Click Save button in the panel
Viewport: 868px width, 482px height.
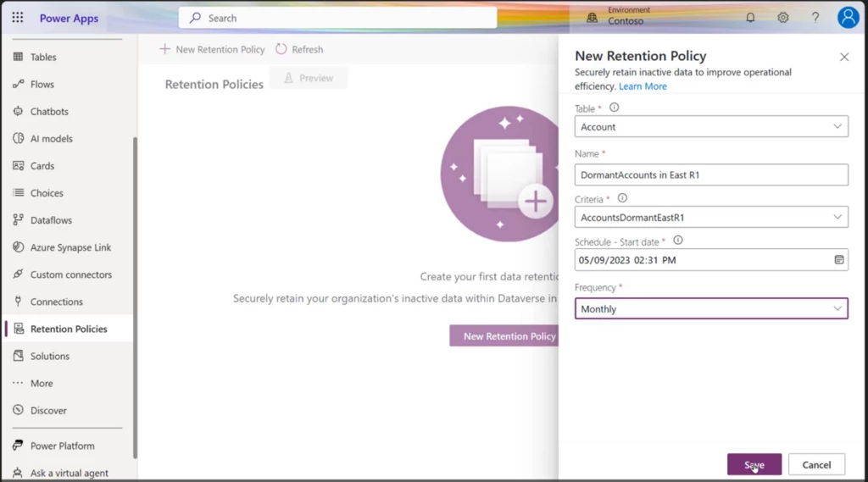click(x=754, y=464)
